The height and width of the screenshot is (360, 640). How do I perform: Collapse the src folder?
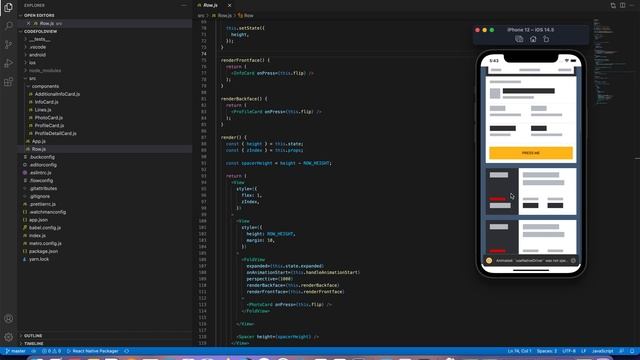pos(32,78)
